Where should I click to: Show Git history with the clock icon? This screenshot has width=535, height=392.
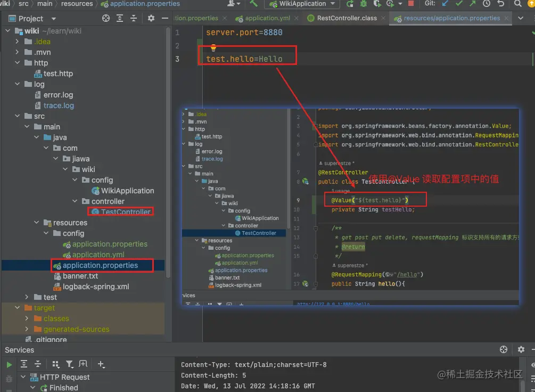point(487,4)
